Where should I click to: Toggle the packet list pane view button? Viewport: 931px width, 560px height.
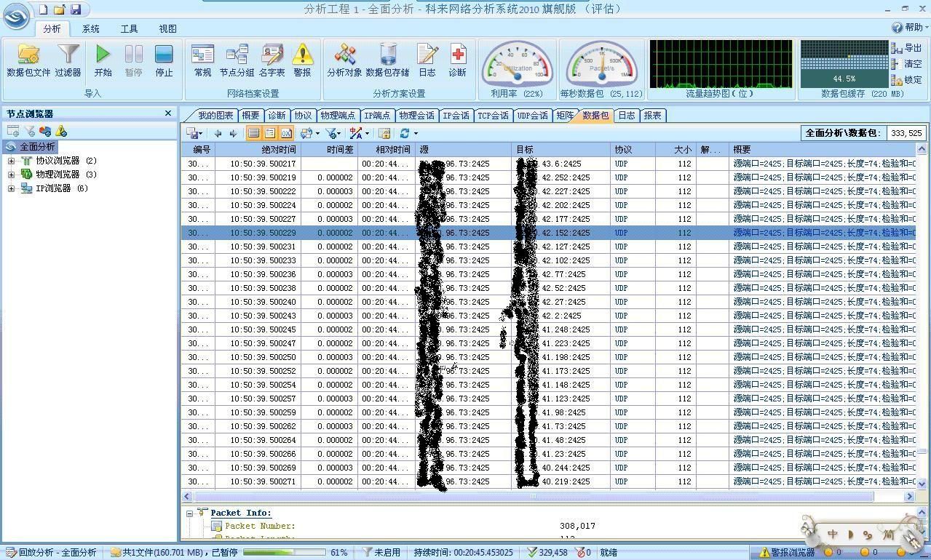pyautogui.click(x=253, y=133)
